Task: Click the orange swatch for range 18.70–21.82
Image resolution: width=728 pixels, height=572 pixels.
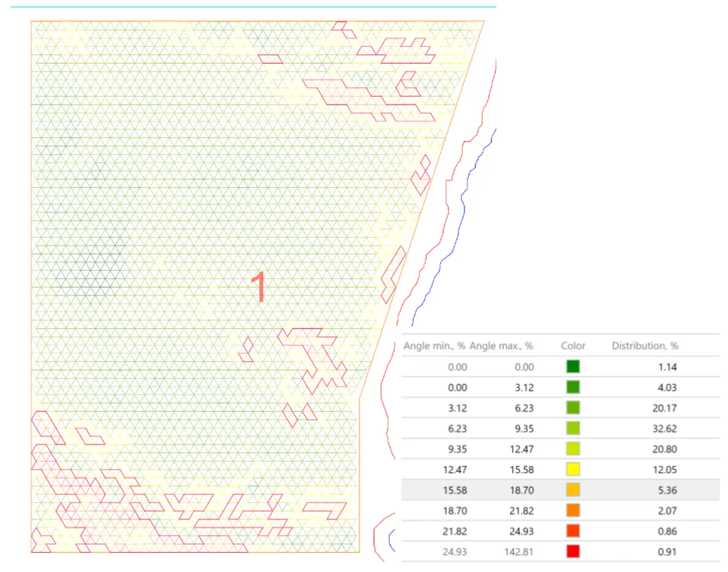Action: [x=573, y=510]
